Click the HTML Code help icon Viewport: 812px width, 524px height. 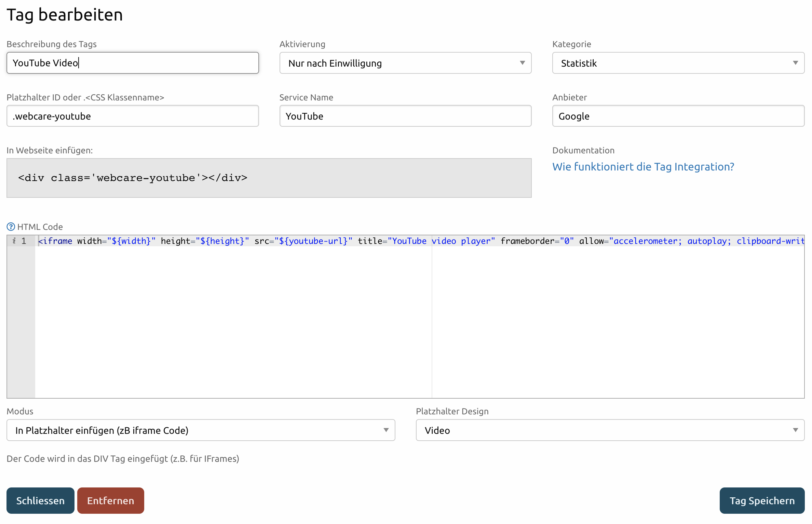[x=10, y=226]
